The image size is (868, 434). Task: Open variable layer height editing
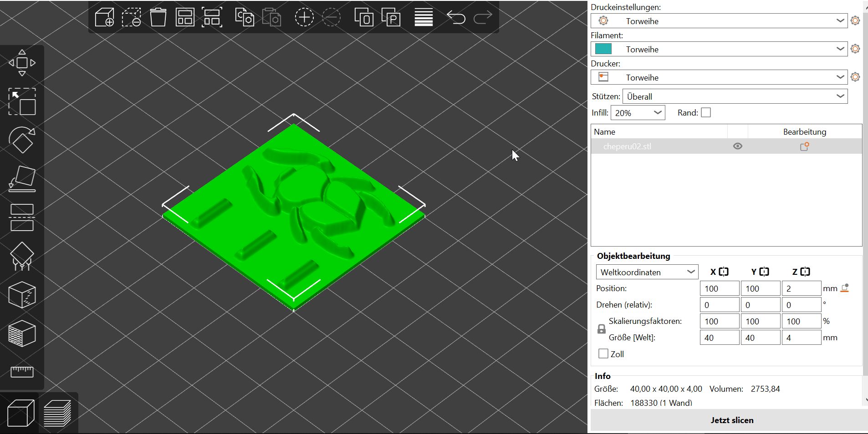click(424, 18)
